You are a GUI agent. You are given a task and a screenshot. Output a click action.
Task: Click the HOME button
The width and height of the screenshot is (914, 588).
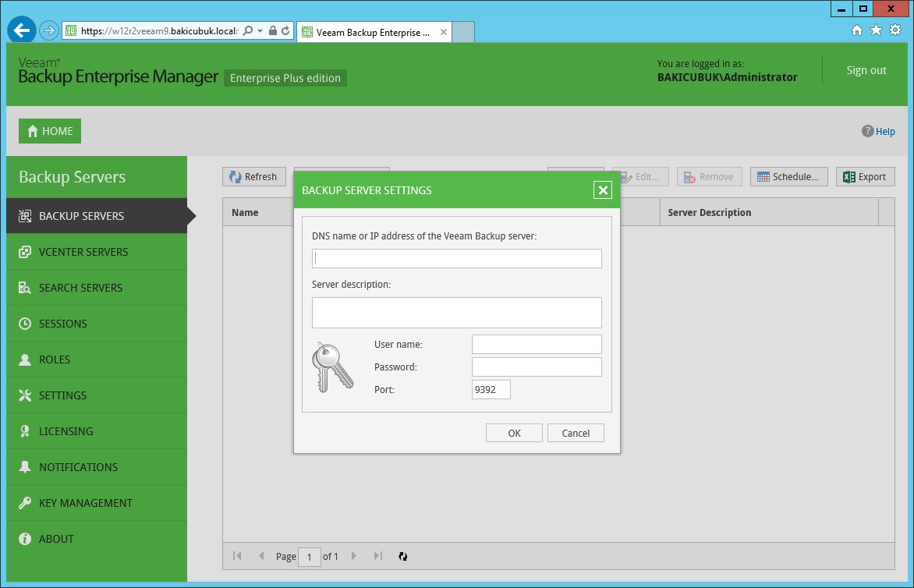[50, 131]
